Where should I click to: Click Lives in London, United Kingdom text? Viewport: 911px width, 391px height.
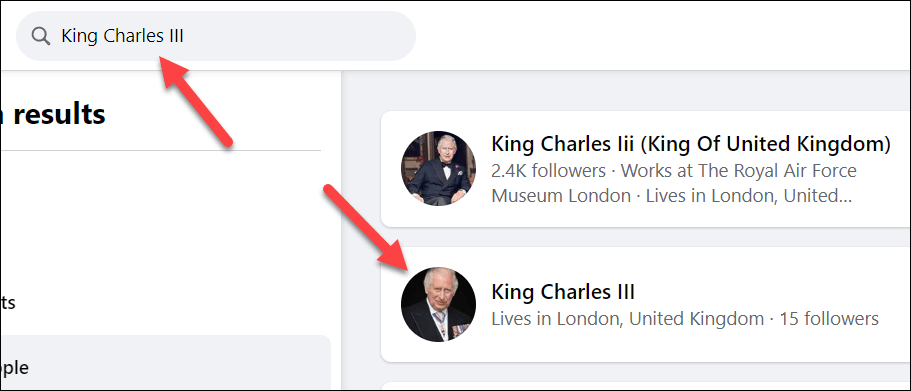click(x=627, y=319)
